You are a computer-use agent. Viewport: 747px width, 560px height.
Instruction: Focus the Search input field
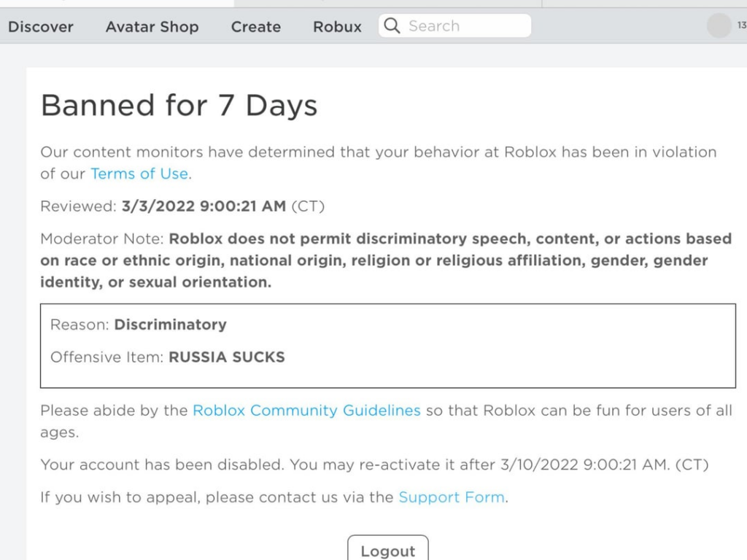(x=463, y=26)
